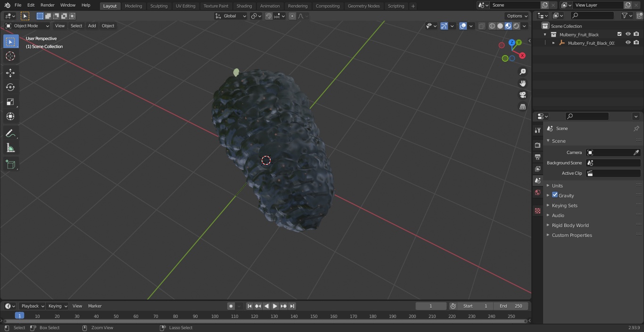Select the Annotate tool
This screenshot has height=332, width=644.
tap(10, 134)
